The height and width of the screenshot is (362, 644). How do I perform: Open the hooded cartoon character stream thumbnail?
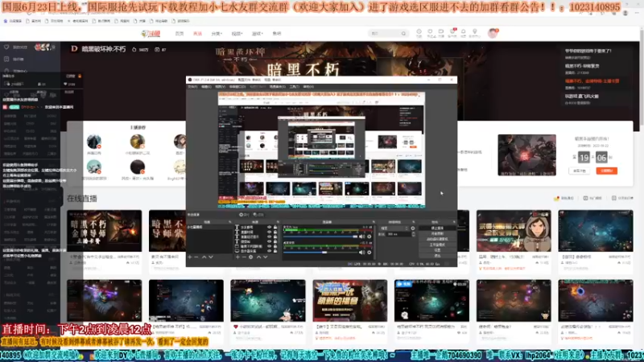514,231
